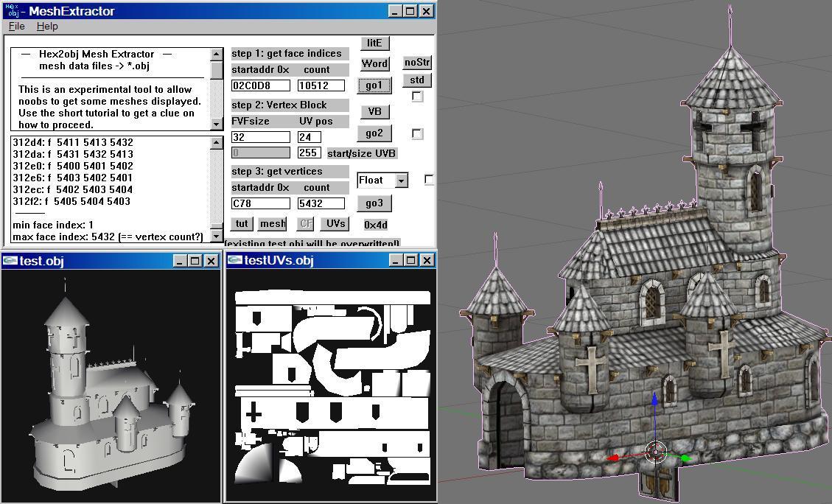Click the 'UV pos' label
Viewport: 832px width, 504px height.
point(315,121)
